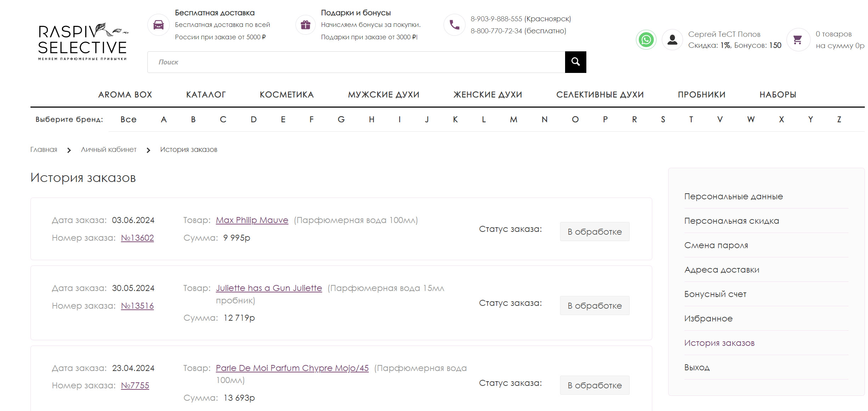Open the ПРОБНИКИ menu
This screenshot has height=411, width=868.
point(701,95)
